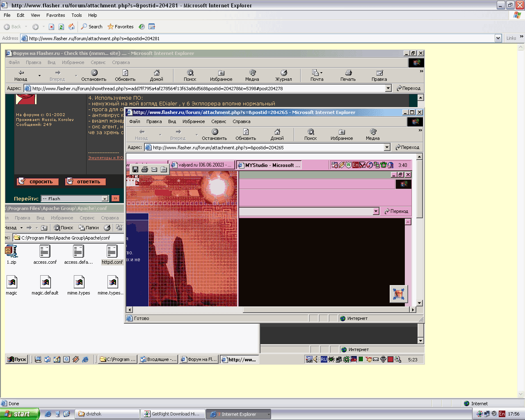Click Журнал in the Форум на Flasher.ru toolbar
The image size is (525, 420).
(283, 75)
